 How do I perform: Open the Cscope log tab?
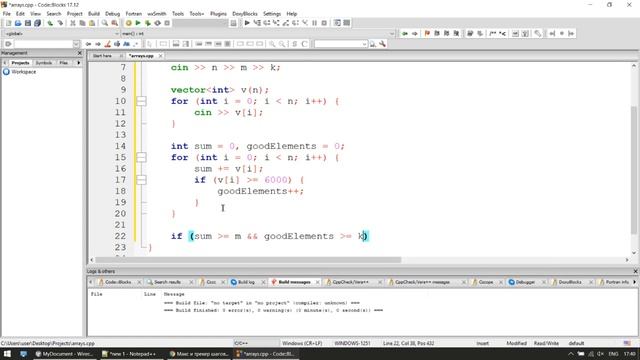click(485, 282)
